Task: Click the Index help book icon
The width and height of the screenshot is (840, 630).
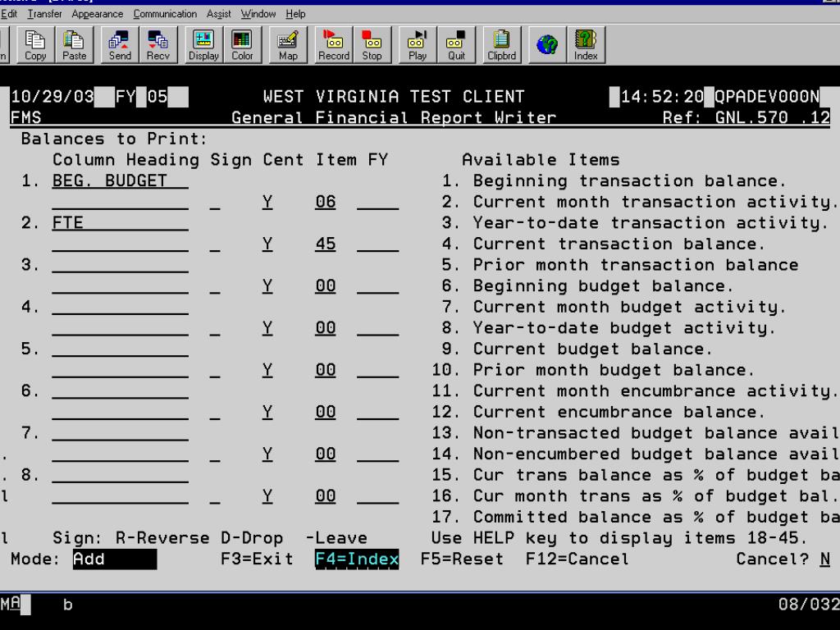Action: pos(586,46)
